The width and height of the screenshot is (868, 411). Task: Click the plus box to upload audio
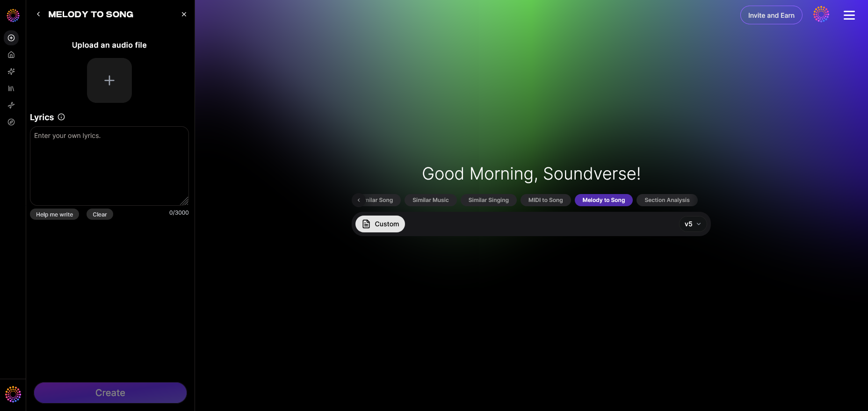109,80
